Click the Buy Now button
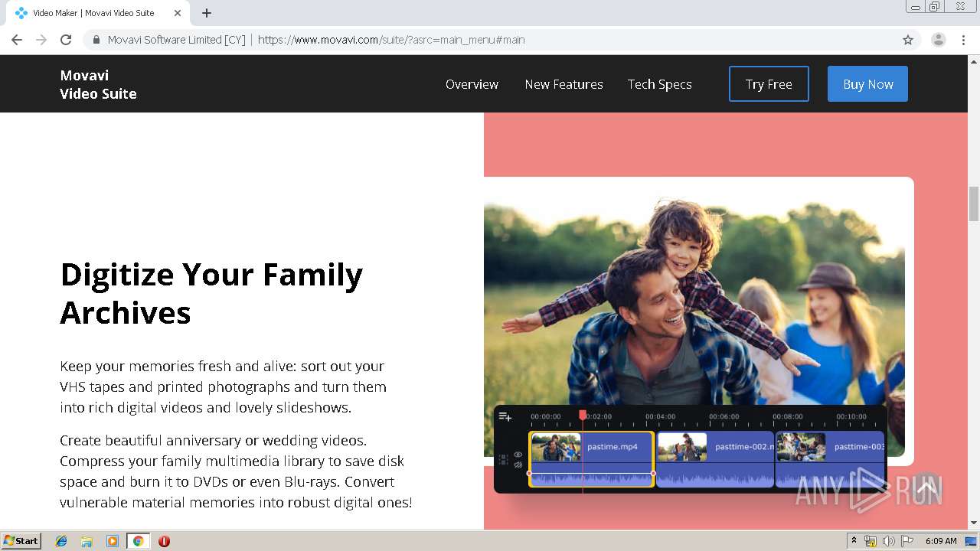The width and height of the screenshot is (980, 551). pyautogui.click(x=867, y=84)
